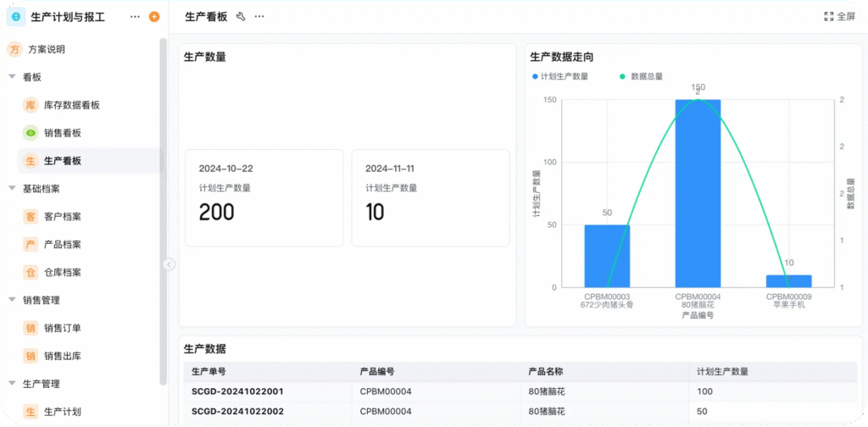Image resolution: width=868 pixels, height=427 pixels.
Task: Click the blue bar for CPBM00004
Action: [698, 193]
